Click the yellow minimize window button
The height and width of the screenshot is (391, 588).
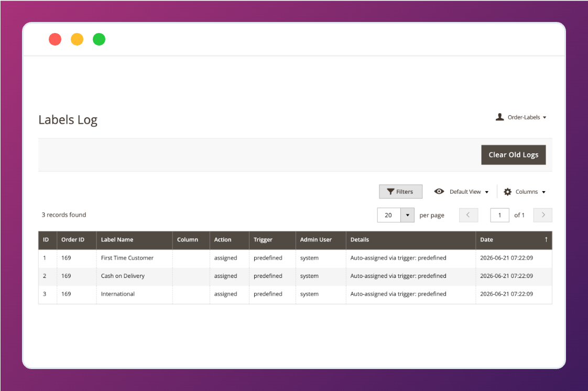point(77,39)
